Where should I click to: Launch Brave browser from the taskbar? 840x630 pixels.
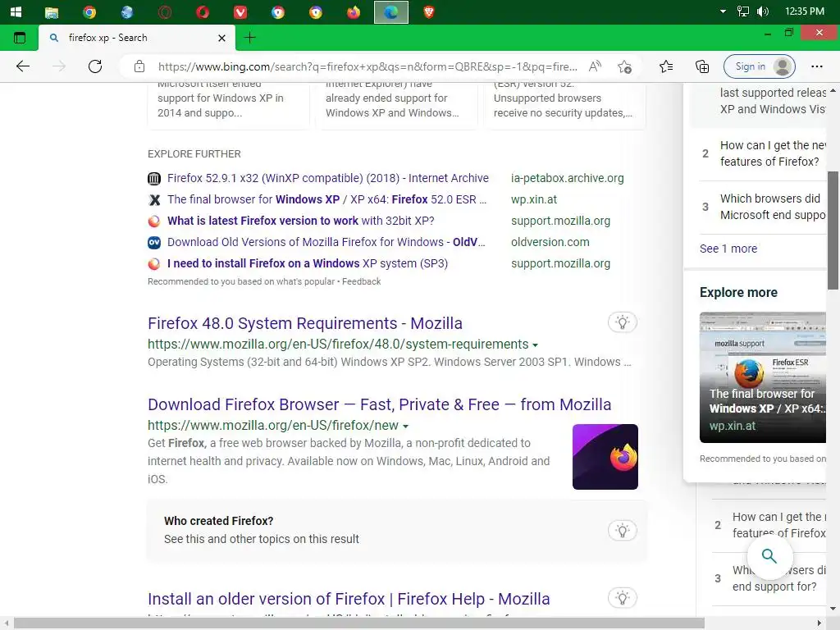pos(428,11)
